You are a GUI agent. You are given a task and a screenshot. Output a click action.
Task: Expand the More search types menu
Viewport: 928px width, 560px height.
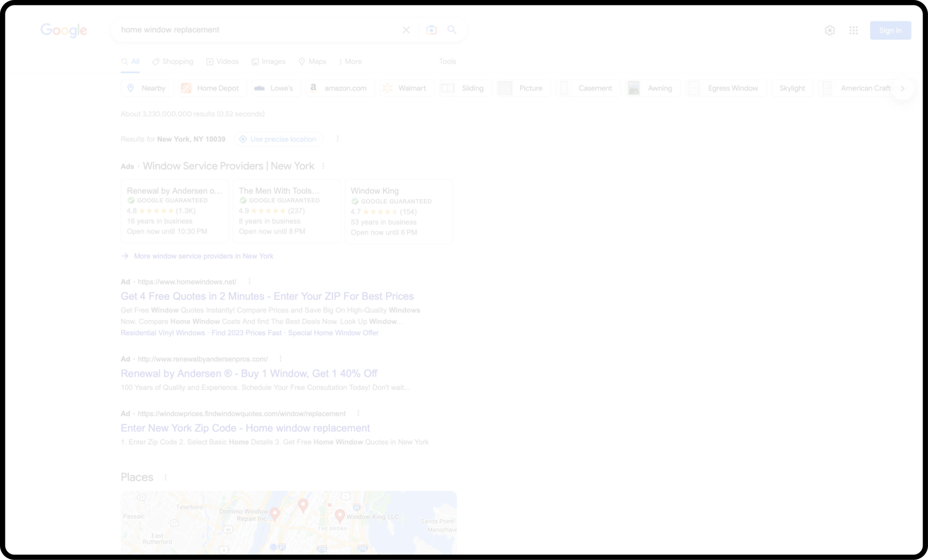351,62
